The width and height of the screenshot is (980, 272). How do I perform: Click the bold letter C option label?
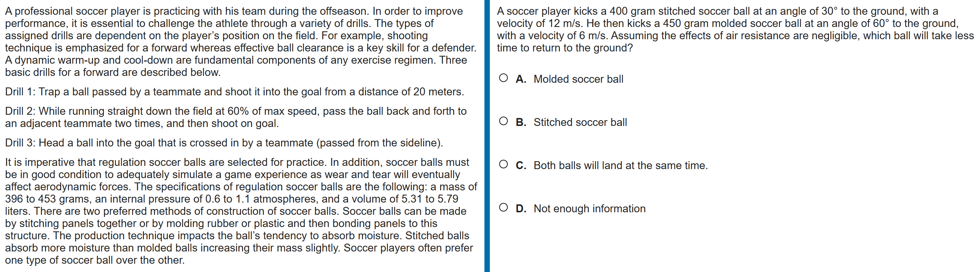click(521, 166)
